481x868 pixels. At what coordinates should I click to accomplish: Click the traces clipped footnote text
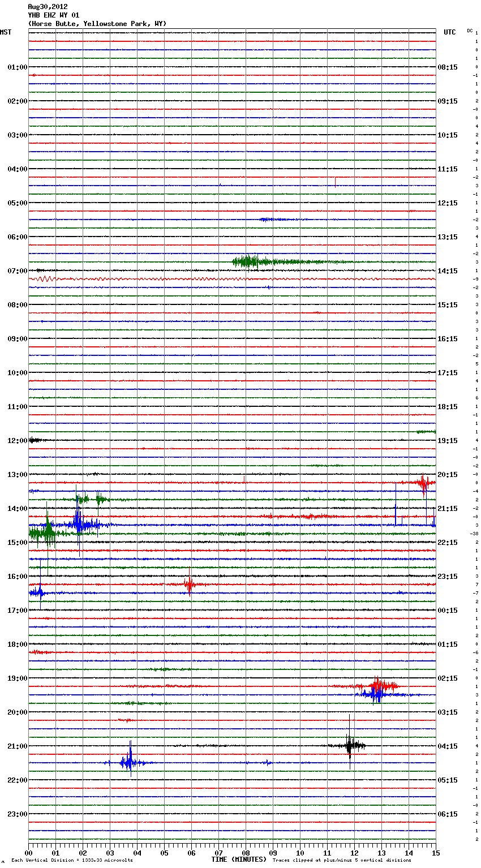click(342, 860)
